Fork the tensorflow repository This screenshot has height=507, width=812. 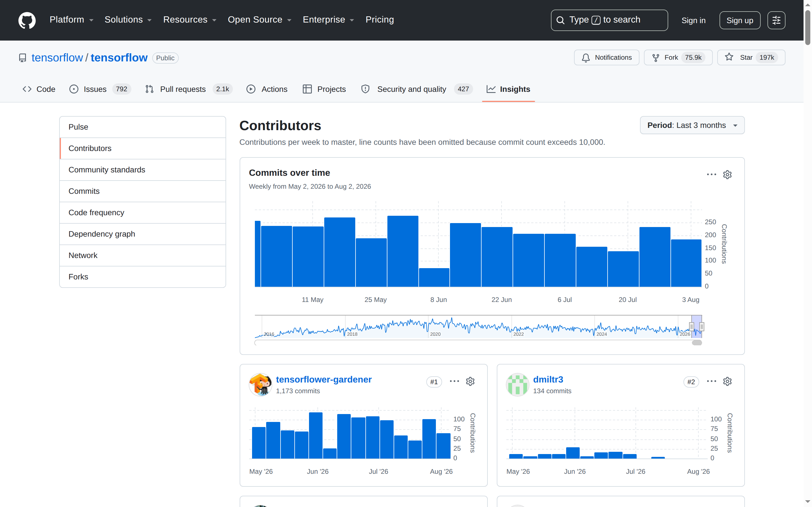[678, 58]
